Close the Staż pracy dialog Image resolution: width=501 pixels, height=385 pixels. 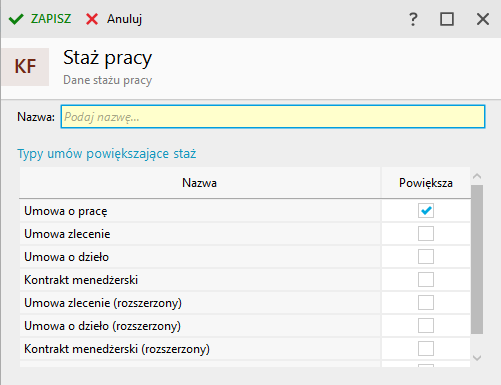(x=483, y=19)
